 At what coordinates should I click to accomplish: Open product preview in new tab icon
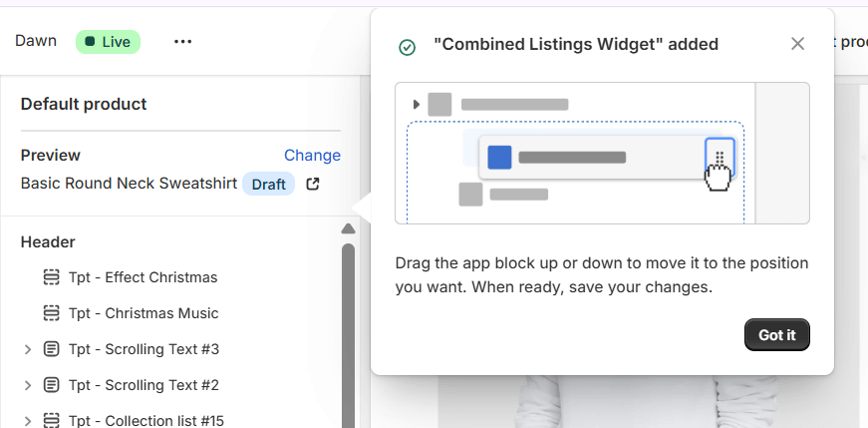pyautogui.click(x=313, y=184)
